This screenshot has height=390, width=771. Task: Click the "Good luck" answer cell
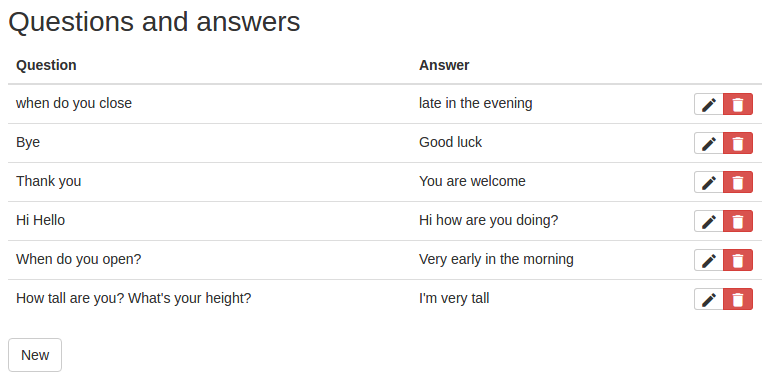coord(450,142)
